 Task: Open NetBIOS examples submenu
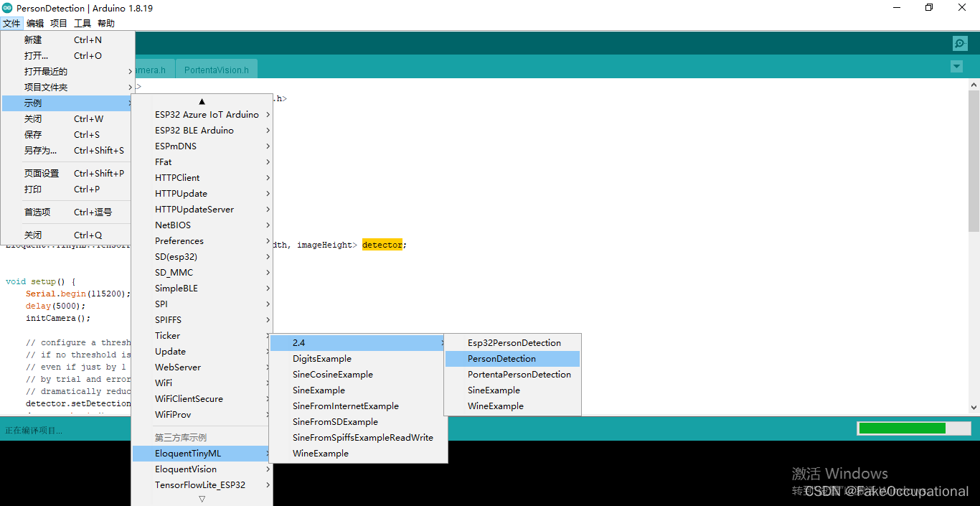[202, 225]
